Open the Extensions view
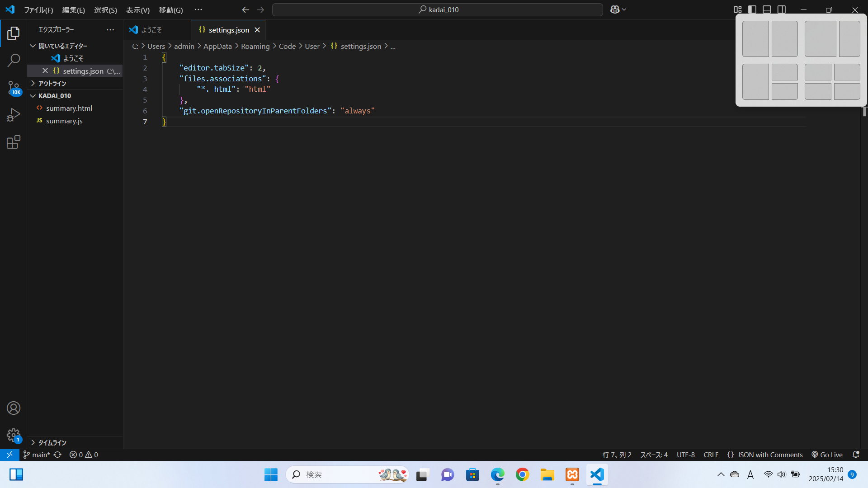This screenshot has width=868, height=488. (14, 142)
